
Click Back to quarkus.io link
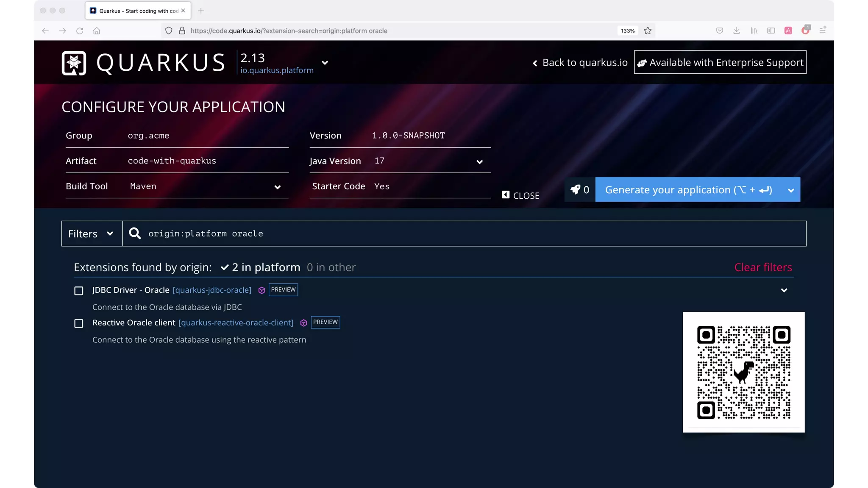point(580,63)
